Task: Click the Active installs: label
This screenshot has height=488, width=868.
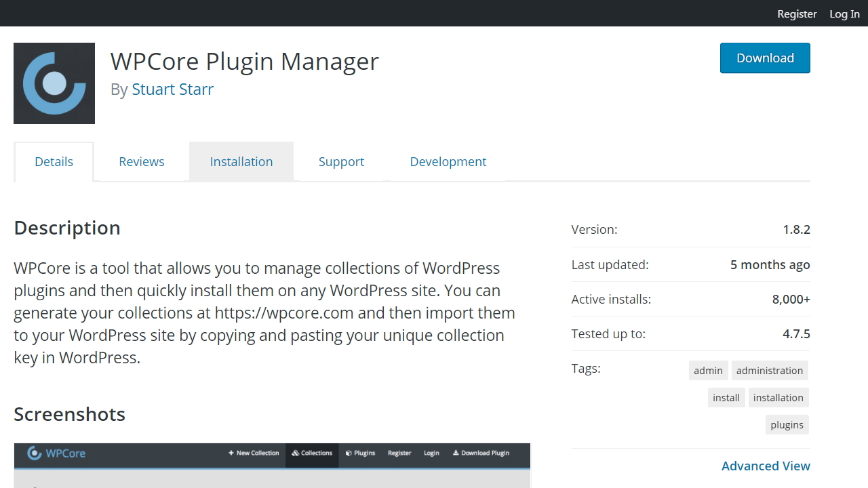Action: (x=611, y=299)
